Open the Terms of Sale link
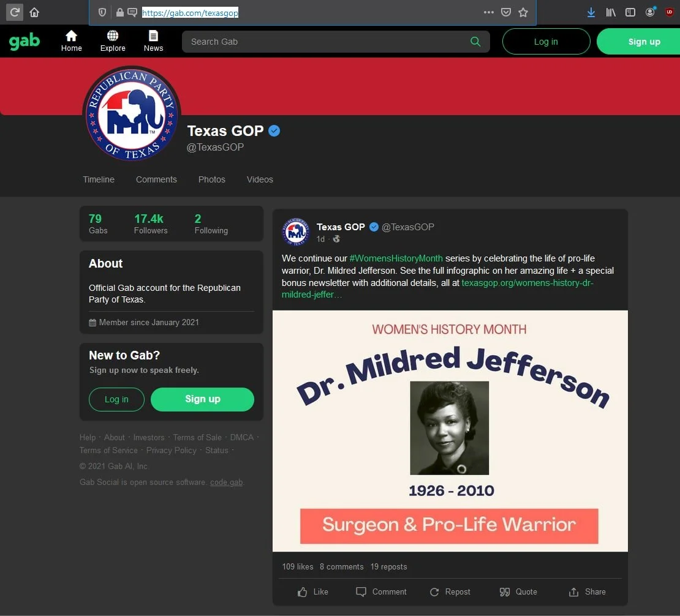This screenshot has height=616, width=680. click(x=197, y=437)
